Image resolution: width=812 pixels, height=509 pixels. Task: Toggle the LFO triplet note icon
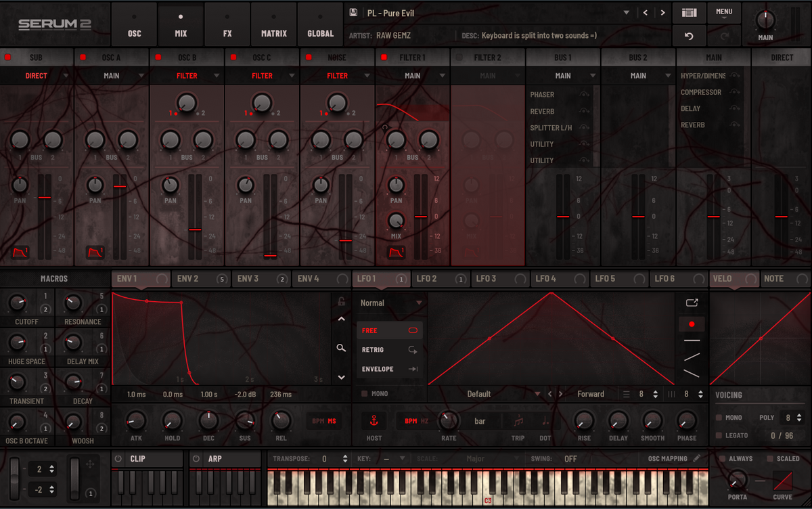[518, 421]
